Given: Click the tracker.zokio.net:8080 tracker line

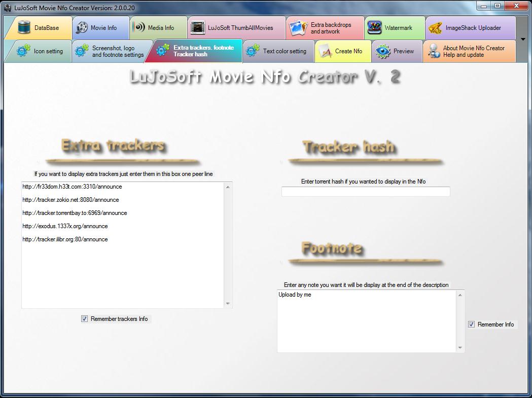Looking at the screenshot, I should (x=70, y=200).
